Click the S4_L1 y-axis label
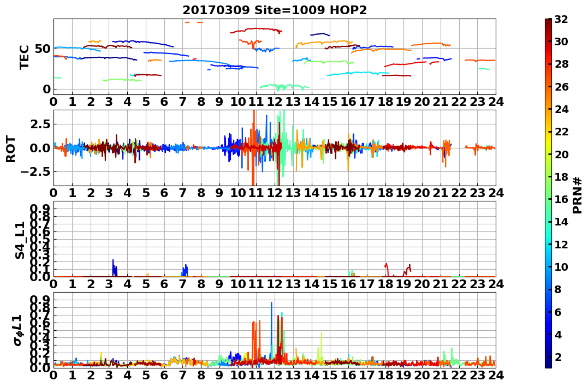The height and width of the screenshot is (387, 588). point(20,240)
